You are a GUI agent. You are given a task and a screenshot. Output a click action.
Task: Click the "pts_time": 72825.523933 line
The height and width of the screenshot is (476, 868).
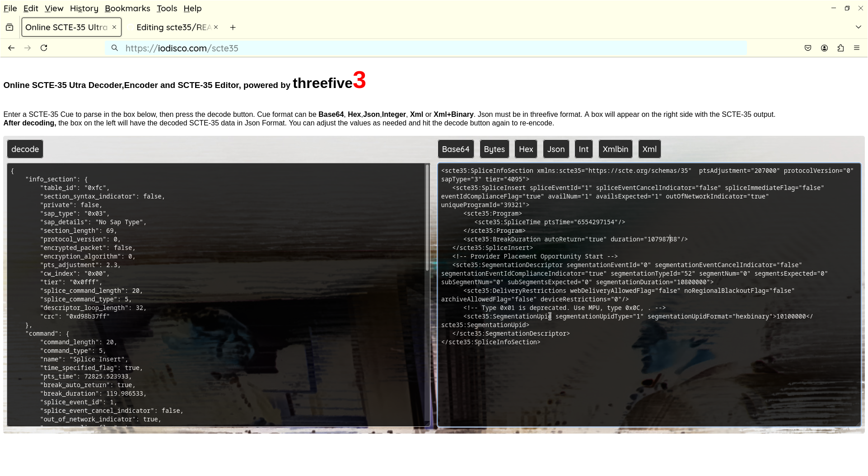[x=86, y=377]
